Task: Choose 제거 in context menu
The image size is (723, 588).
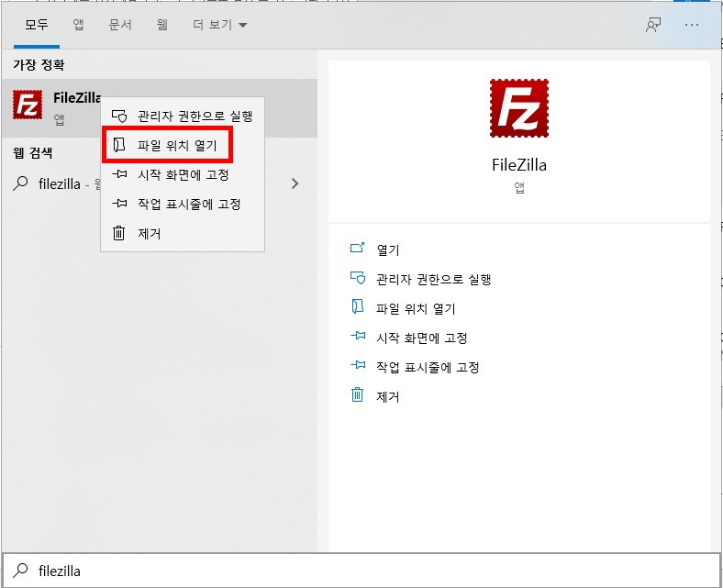Action: (183, 233)
